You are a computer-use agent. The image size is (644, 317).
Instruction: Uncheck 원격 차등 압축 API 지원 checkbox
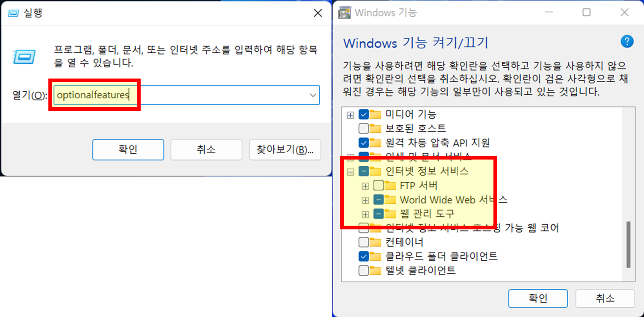click(x=364, y=143)
